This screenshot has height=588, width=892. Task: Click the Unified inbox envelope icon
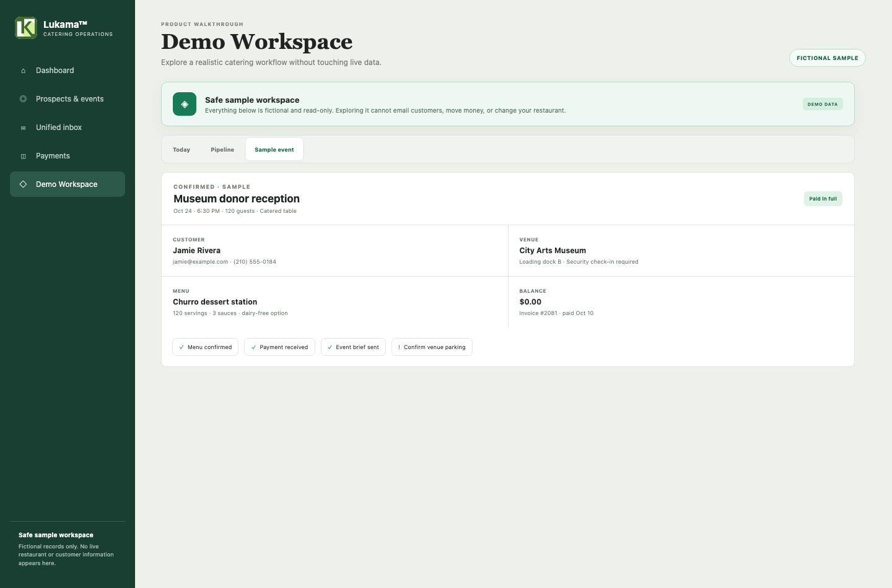coord(24,128)
